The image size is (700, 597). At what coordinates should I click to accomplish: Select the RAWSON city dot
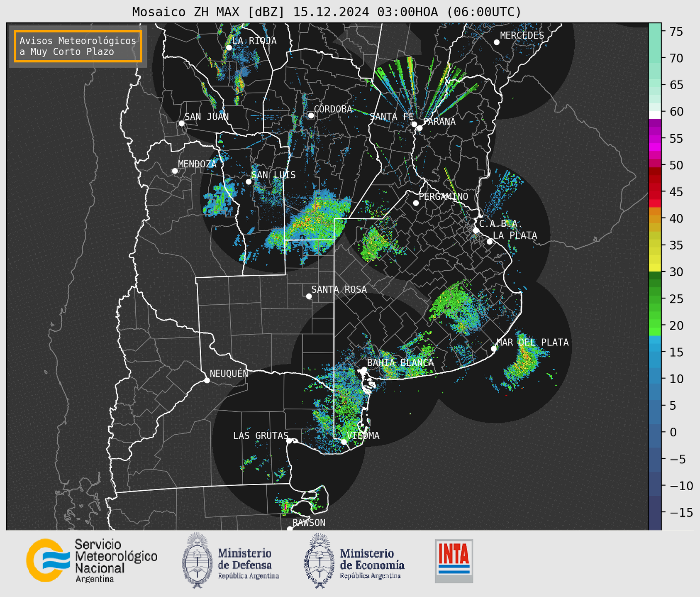pyautogui.click(x=290, y=528)
